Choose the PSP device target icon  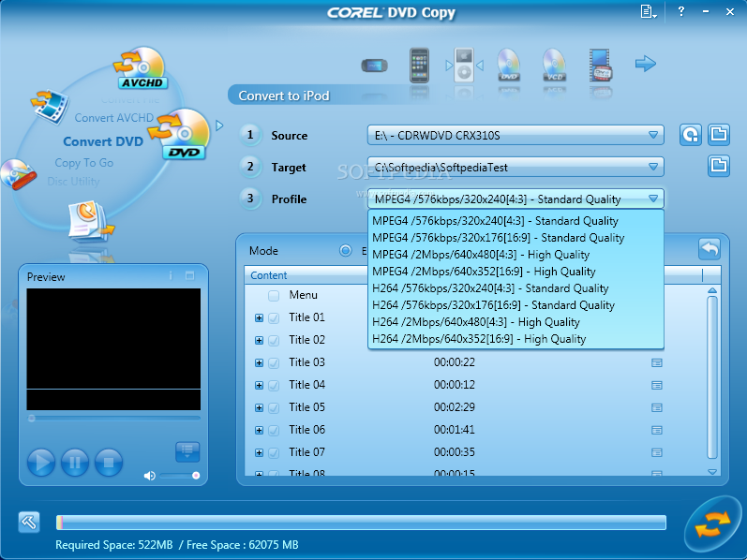coord(375,65)
